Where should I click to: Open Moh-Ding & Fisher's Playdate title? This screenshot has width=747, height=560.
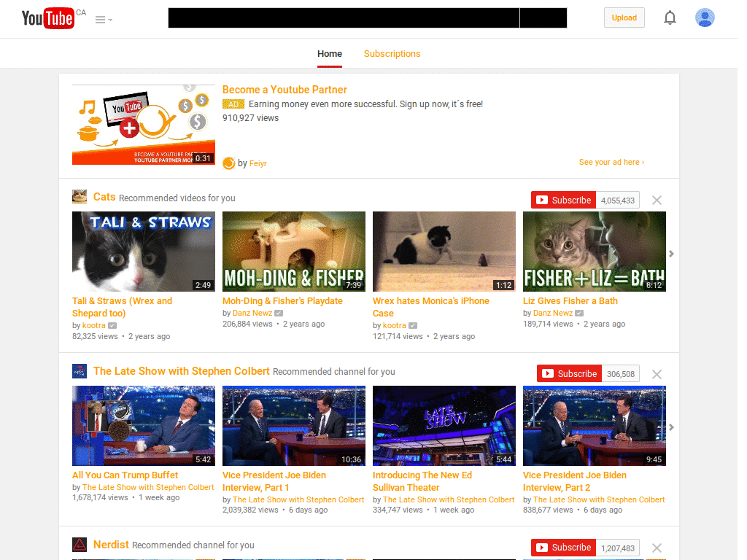pyautogui.click(x=282, y=301)
